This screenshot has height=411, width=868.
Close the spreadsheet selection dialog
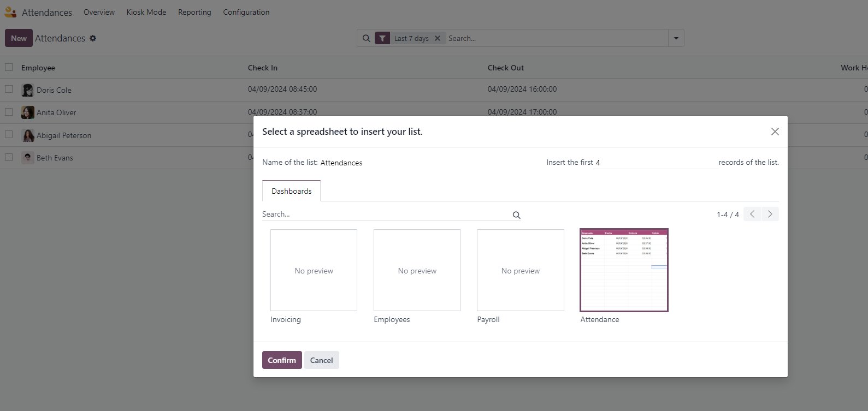point(775,132)
